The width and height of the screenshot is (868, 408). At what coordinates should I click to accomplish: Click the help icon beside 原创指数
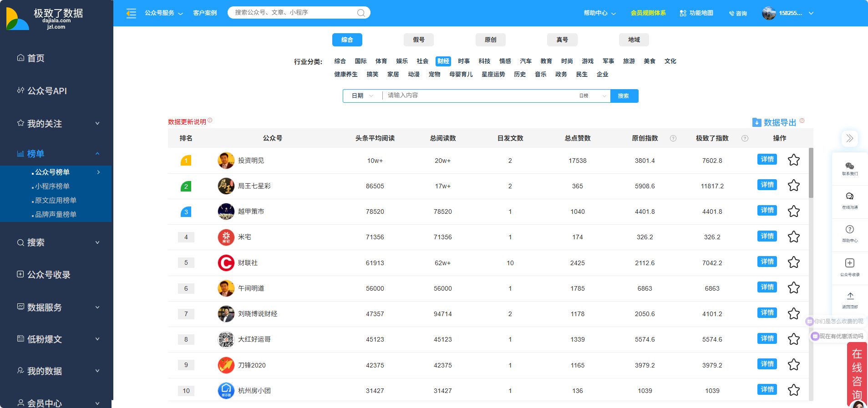click(x=673, y=138)
